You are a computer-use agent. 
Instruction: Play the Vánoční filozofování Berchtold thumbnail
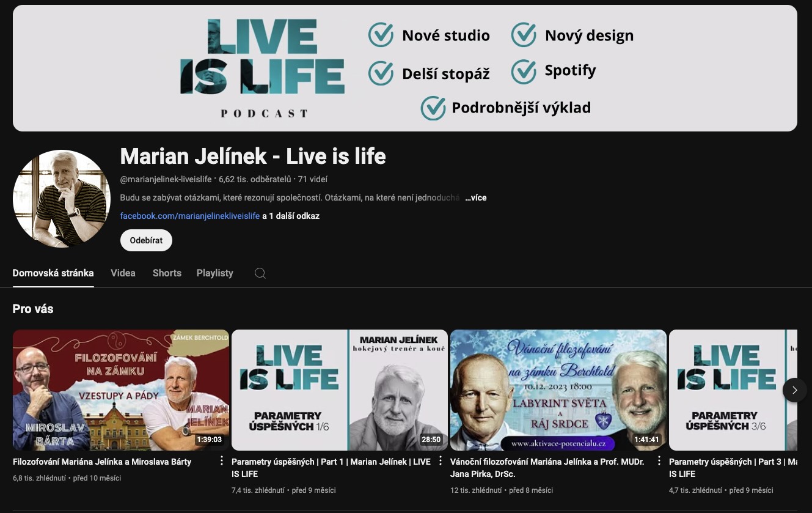[x=558, y=390]
